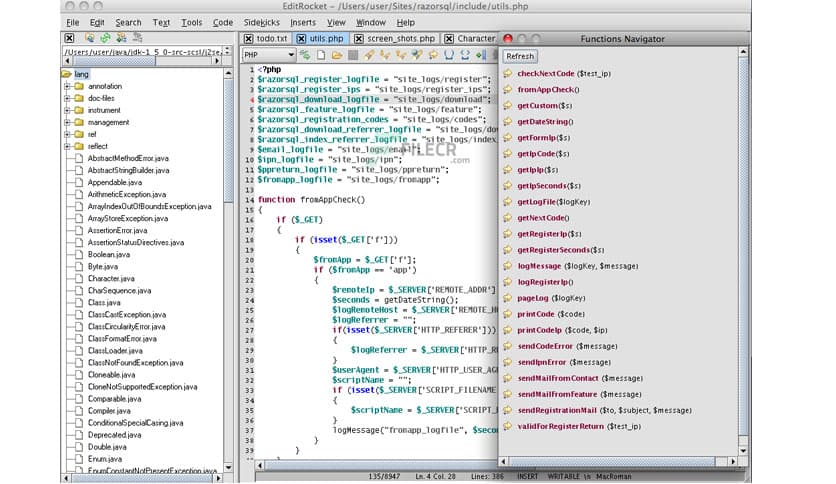This screenshot has width=836, height=484.
Task: Click the icon next to getLogFile function
Action: coord(508,201)
